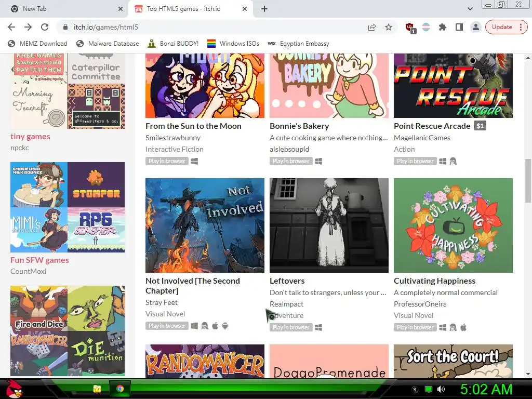The width and height of the screenshot is (532, 399).
Task: Open Not Involved [The Second Chapter] title
Action: click(193, 286)
